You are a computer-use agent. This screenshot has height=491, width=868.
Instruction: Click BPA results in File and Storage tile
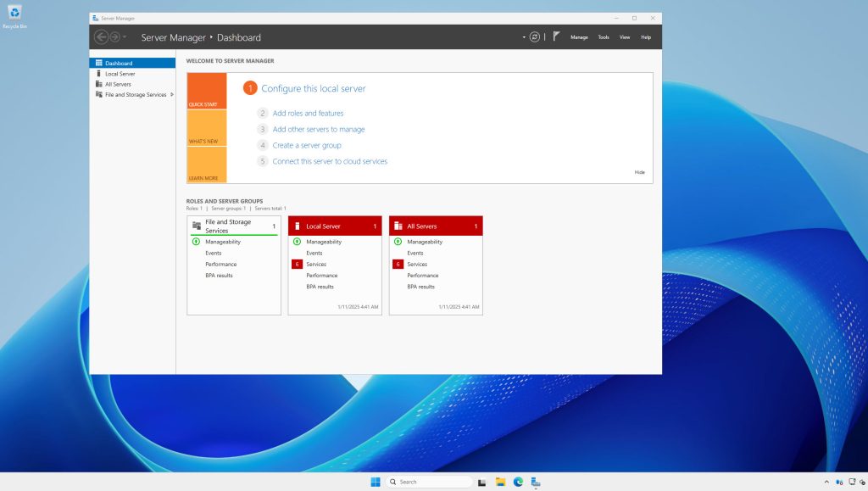(219, 275)
